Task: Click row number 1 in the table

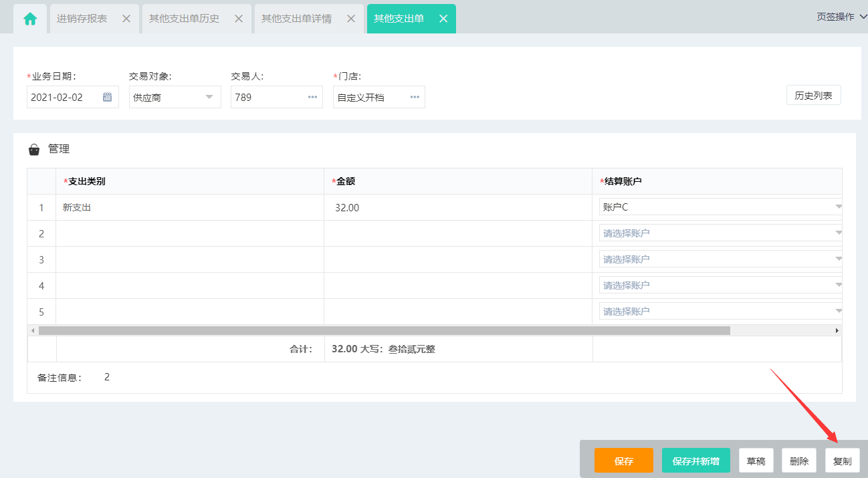Action: 41,207
